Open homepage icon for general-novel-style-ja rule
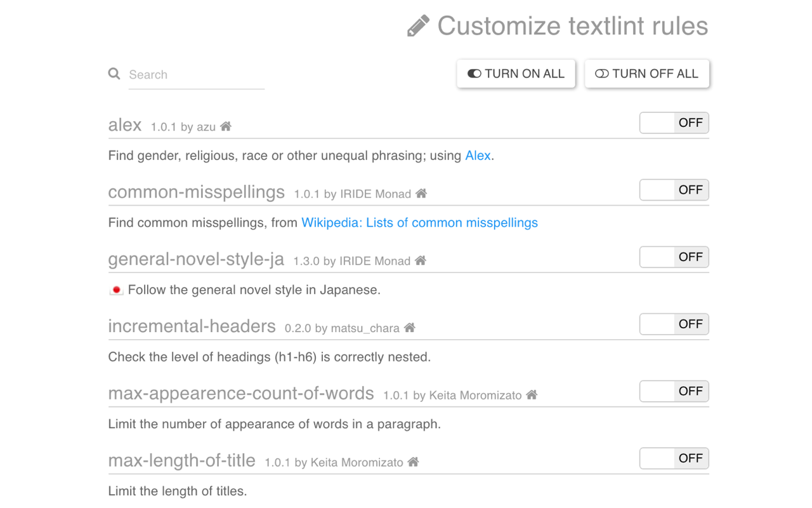812x508 pixels. coord(421,260)
